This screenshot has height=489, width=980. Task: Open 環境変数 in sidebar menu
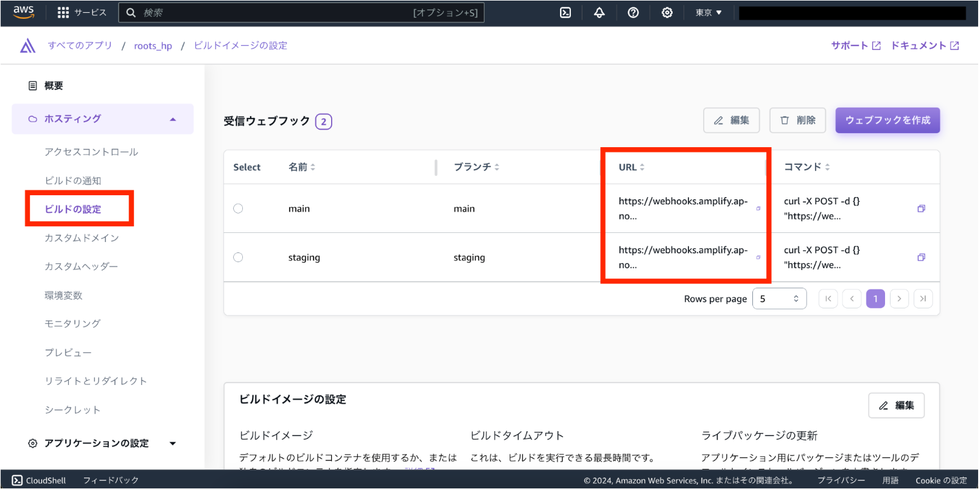[63, 296]
